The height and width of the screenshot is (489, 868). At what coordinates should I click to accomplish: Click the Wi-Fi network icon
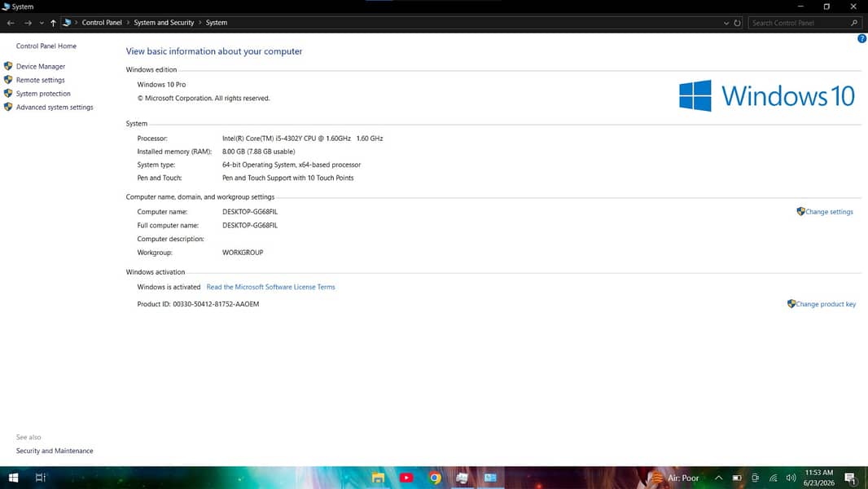click(x=774, y=478)
